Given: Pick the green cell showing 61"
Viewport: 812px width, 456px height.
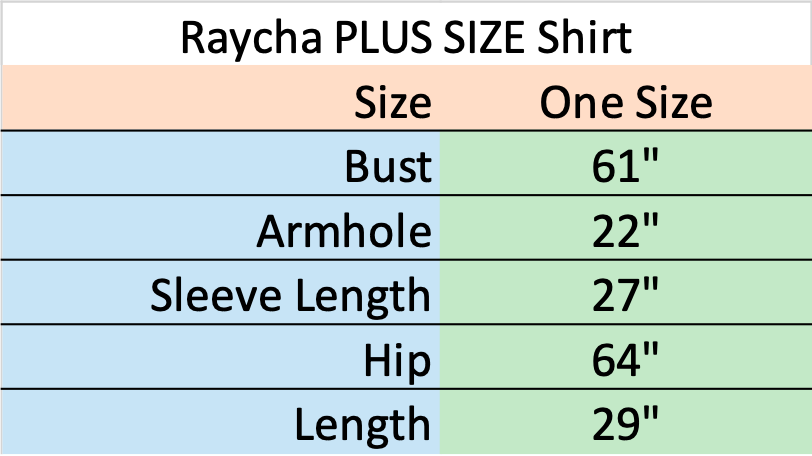Looking at the screenshot, I should 626,166.
